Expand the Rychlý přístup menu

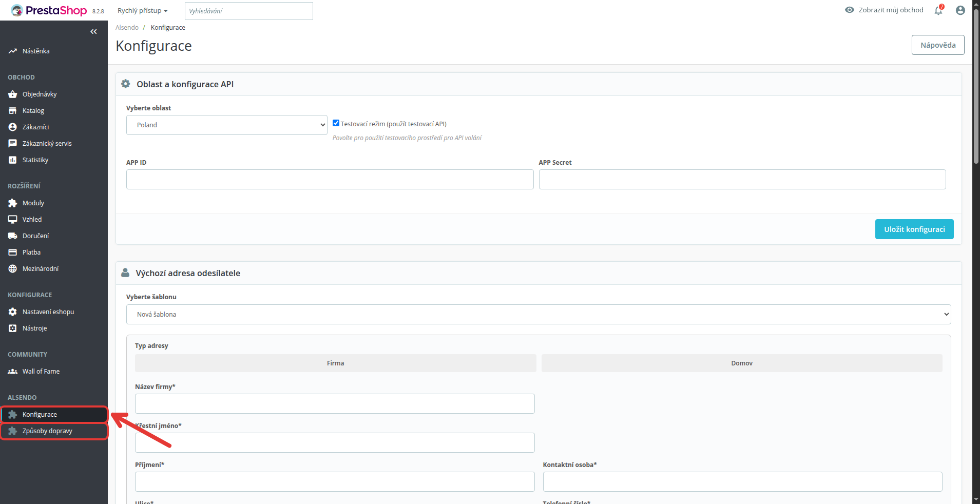click(x=143, y=11)
